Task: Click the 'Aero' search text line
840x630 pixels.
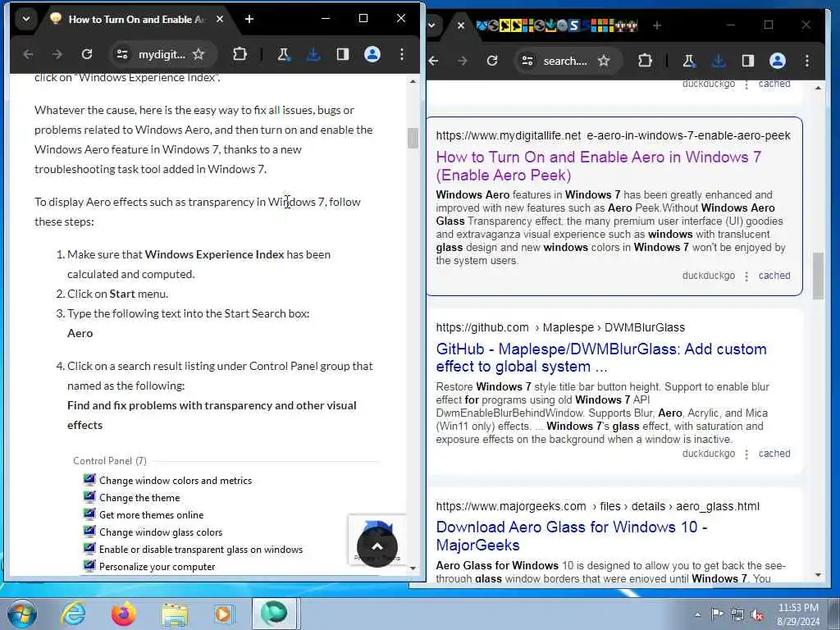Action: coord(80,333)
